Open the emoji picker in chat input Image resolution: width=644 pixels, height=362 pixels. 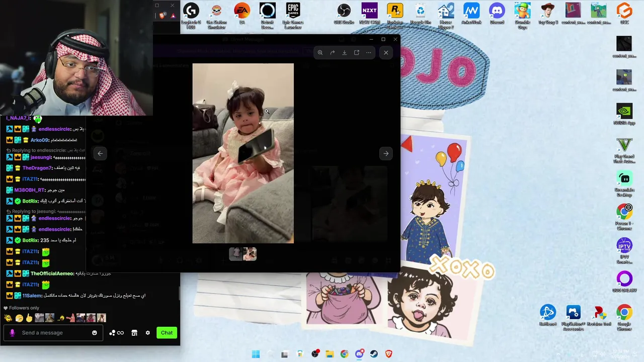pos(95,333)
